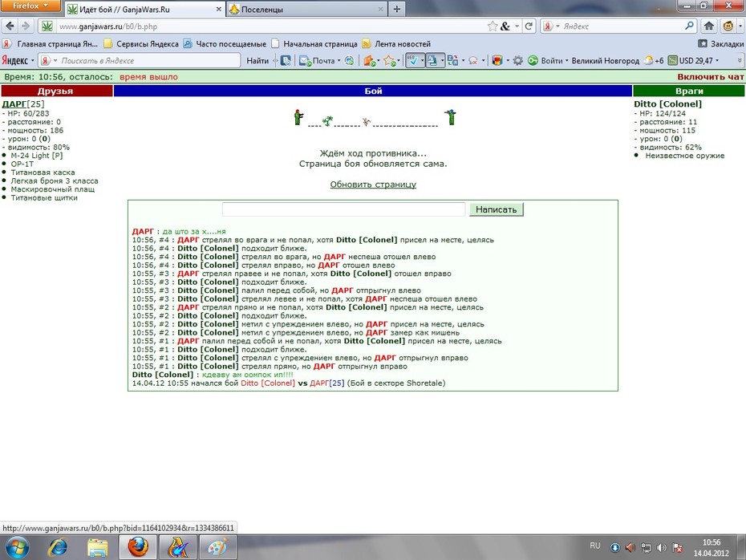746x560 pixels.
Task: Click the weather icon showing +6
Action: [648, 60]
